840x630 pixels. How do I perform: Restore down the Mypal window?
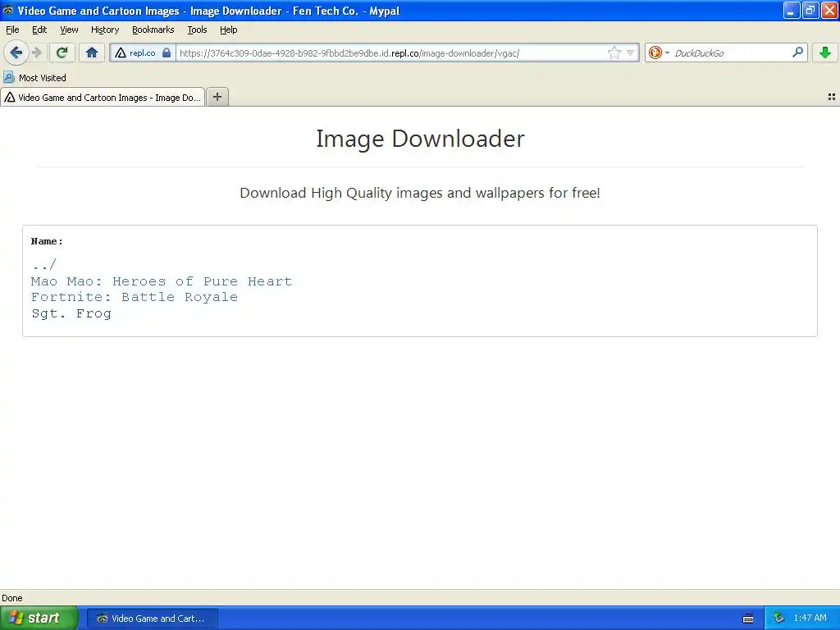coord(810,10)
